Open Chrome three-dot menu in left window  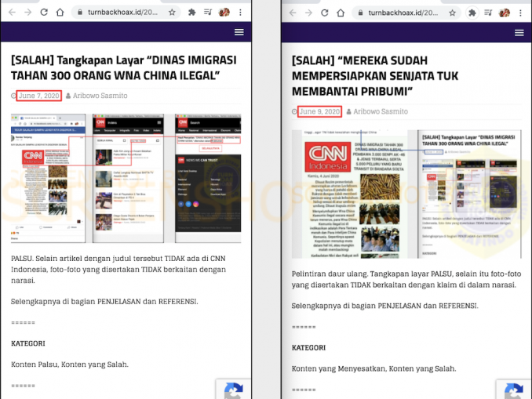click(x=240, y=13)
